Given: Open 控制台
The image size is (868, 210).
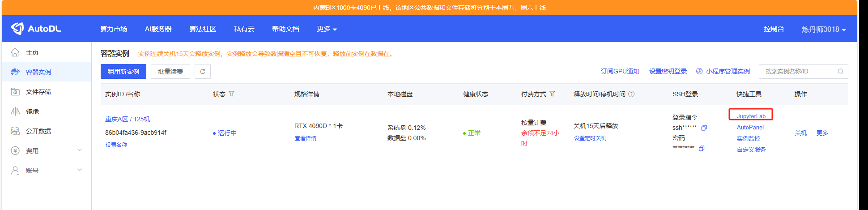Looking at the screenshot, I should 774,29.
